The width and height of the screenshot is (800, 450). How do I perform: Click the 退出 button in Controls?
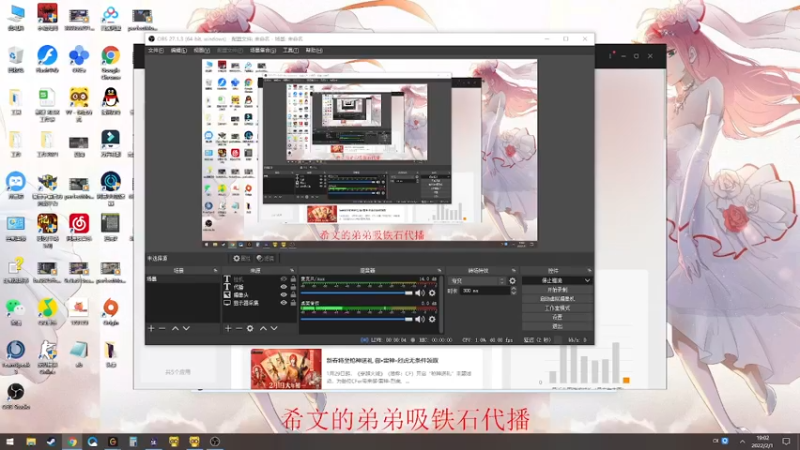tap(557, 327)
